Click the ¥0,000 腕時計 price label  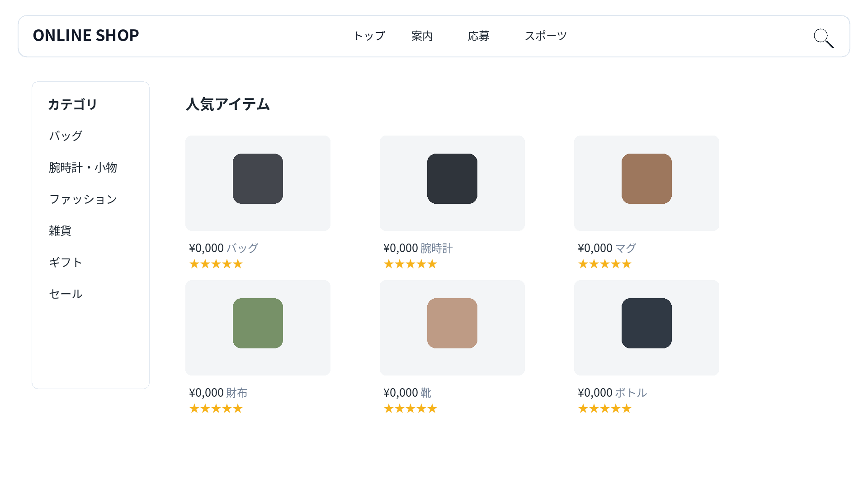(418, 248)
